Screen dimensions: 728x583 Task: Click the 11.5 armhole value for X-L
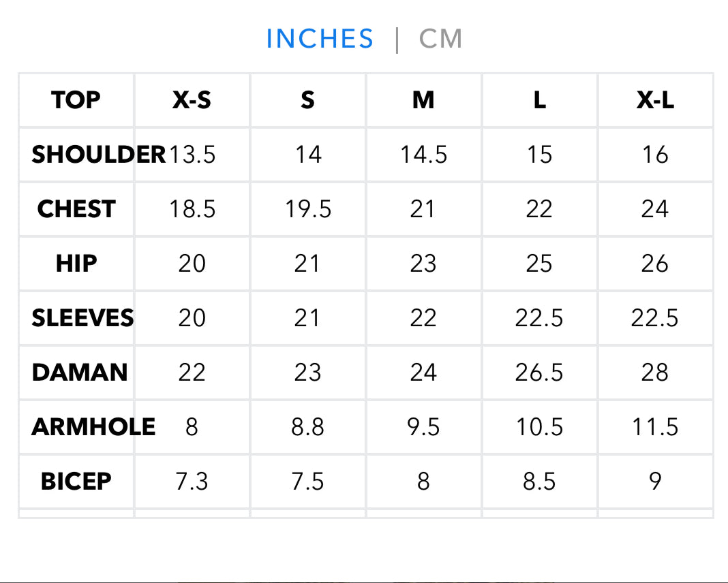coord(656,427)
